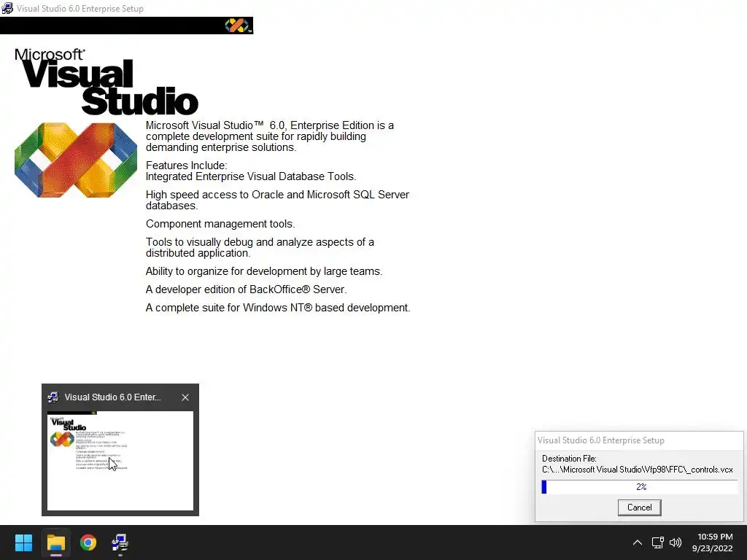Click the 'Visual Studio 6.0 Enter...' preview title
Image resolution: width=747 pixels, height=560 pixels.
pos(112,397)
